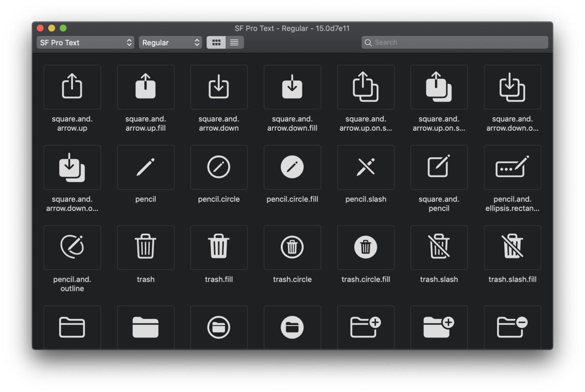Select the pencil.circle.fill symbol
The width and height of the screenshot is (585, 392).
[x=292, y=167]
